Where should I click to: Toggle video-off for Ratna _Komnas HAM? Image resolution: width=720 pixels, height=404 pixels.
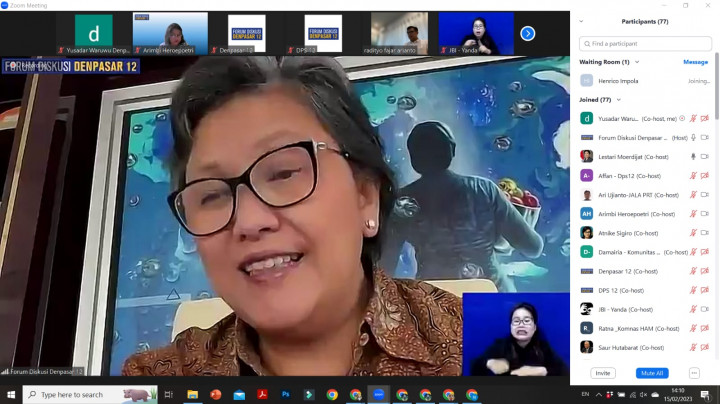click(x=705, y=329)
